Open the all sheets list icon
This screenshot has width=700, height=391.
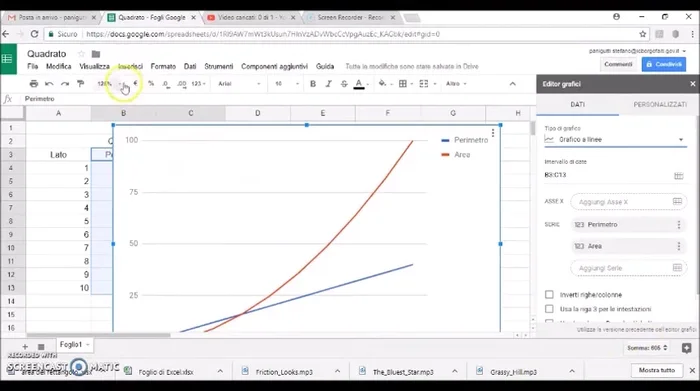point(41,347)
